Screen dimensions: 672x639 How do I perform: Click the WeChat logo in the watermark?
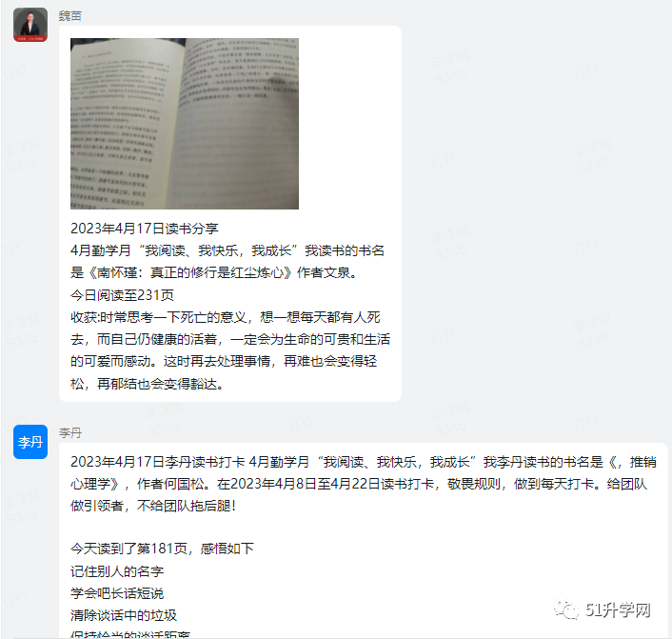[x=565, y=609]
